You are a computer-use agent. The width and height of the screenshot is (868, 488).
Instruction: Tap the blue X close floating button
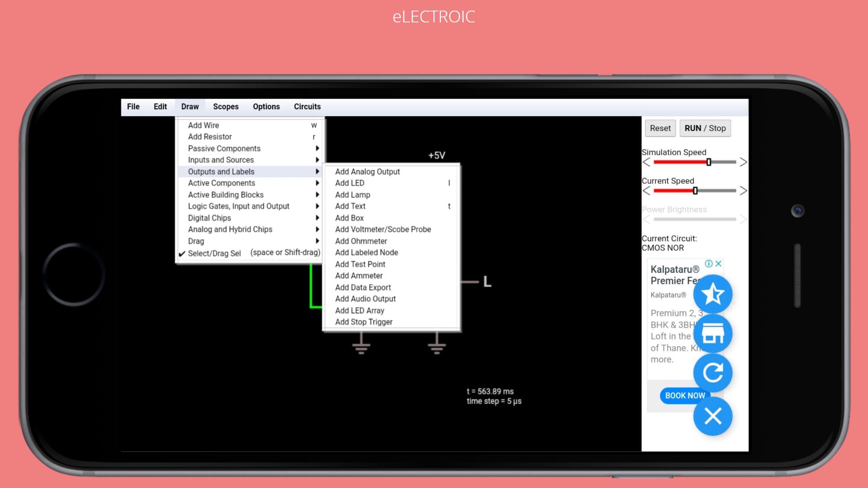coord(712,416)
